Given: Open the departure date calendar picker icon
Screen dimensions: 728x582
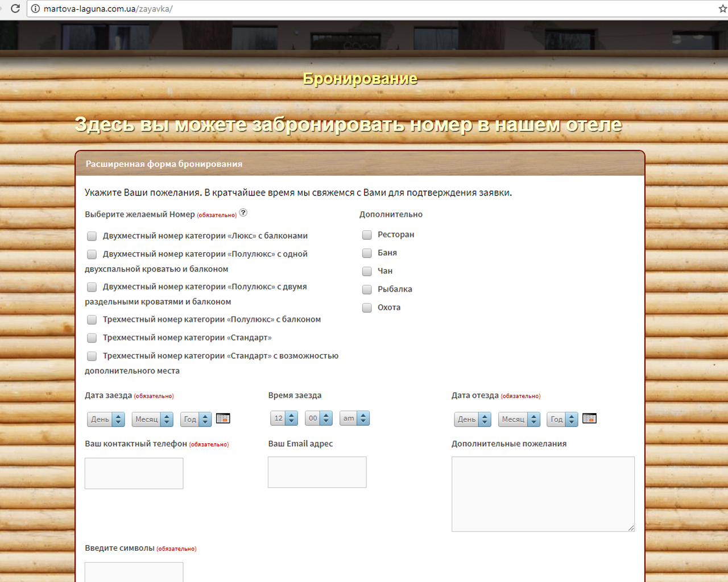Looking at the screenshot, I should pyautogui.click(x=589, y=418).
